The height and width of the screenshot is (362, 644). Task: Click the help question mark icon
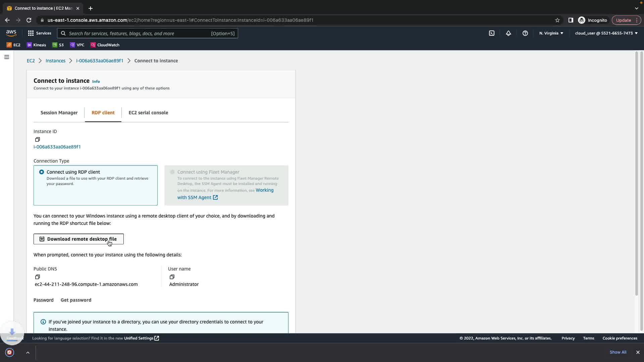pyautogui.click(x=525, y=33)
